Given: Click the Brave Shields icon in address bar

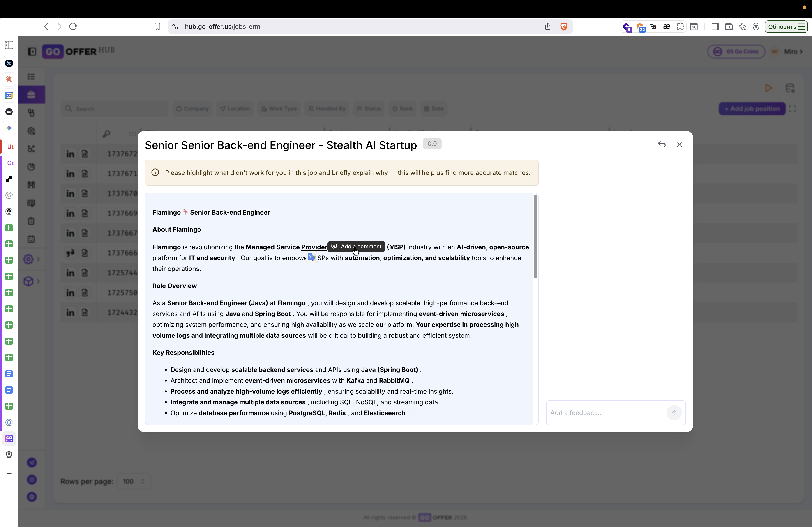Looking at the screenshot, I should (564, 27).
